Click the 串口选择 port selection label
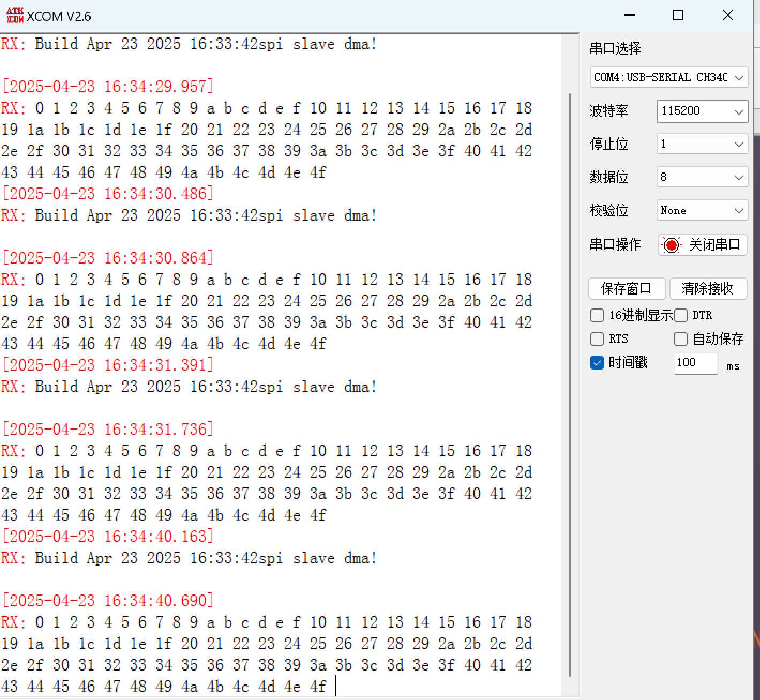This screenshot has height=700, width=760. pos(615,49)
